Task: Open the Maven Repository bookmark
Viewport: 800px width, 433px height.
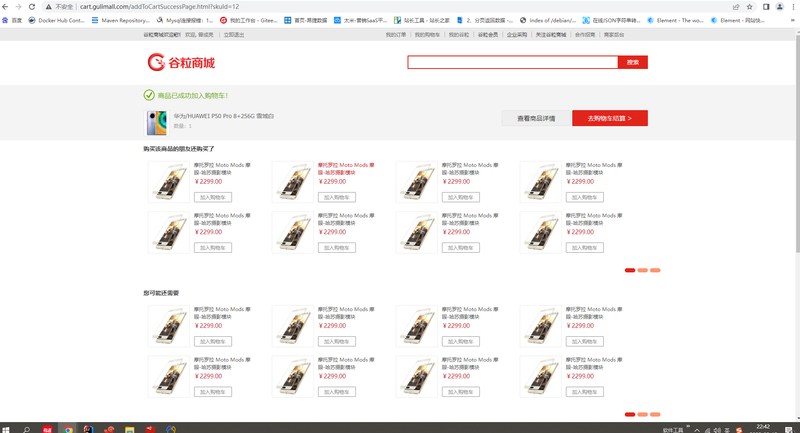Action: (x=121, y=20)
